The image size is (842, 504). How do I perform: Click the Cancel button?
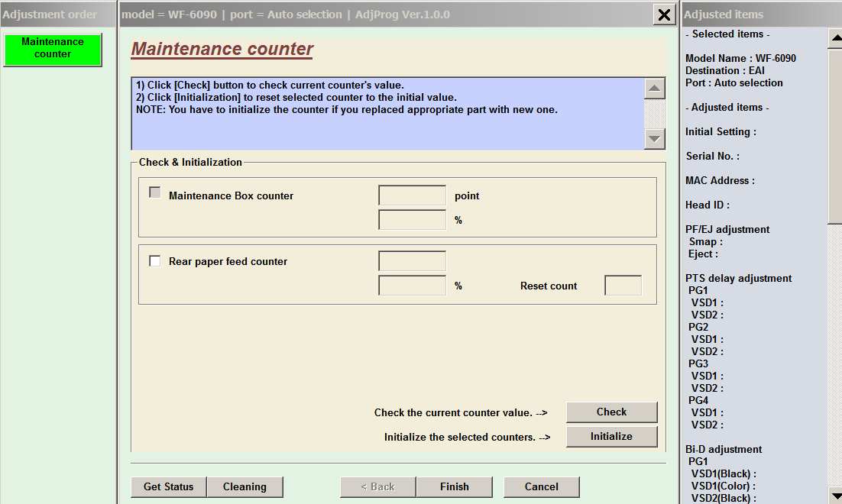point(541,487)
